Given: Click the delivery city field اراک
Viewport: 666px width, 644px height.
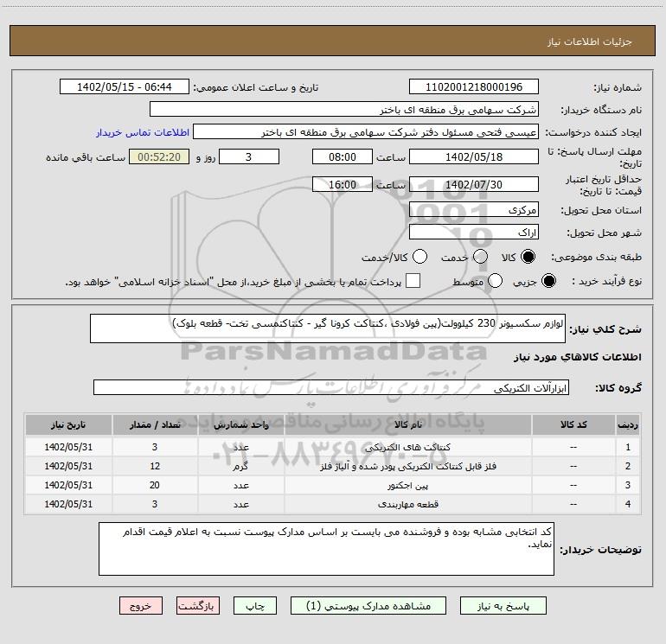Looking at the screenshot, I should 474,233.
